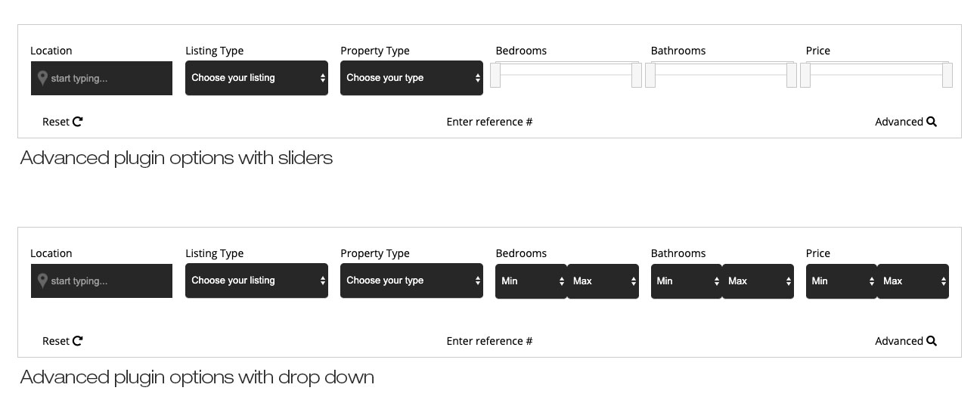980x400 pixels.
Task: Open the Price Max dropdown
Action: [x=913, y=281]
